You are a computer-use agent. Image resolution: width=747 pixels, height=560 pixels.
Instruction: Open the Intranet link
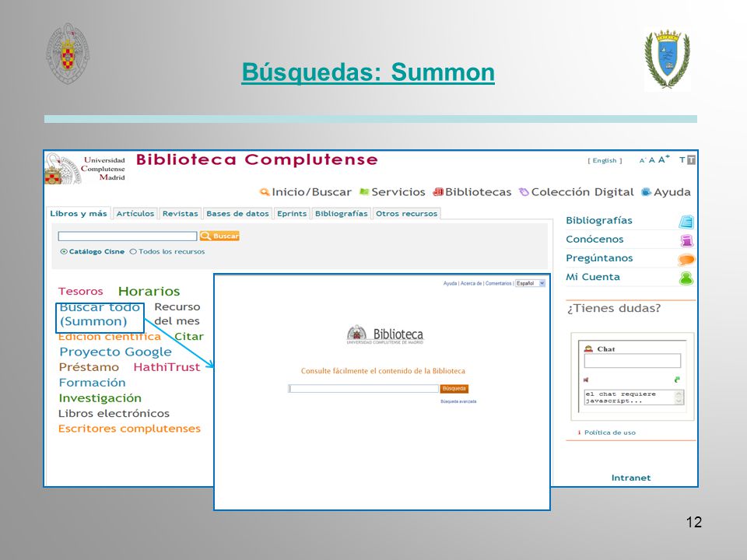point(631,478)
